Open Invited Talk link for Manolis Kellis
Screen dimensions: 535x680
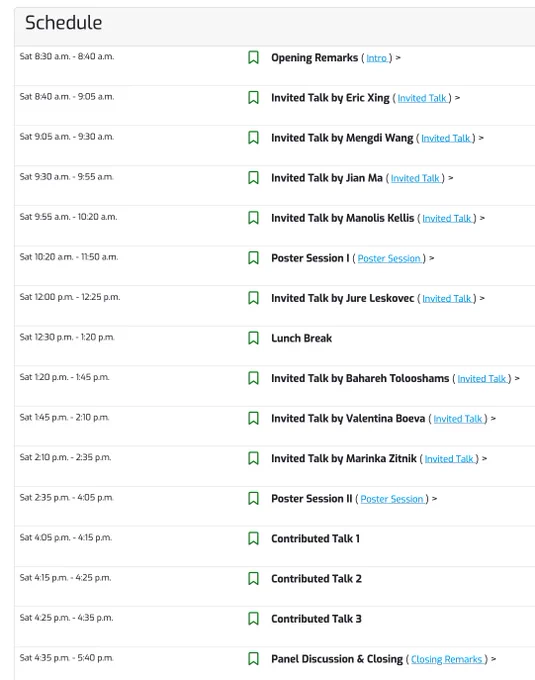click(x=447, y=219)
